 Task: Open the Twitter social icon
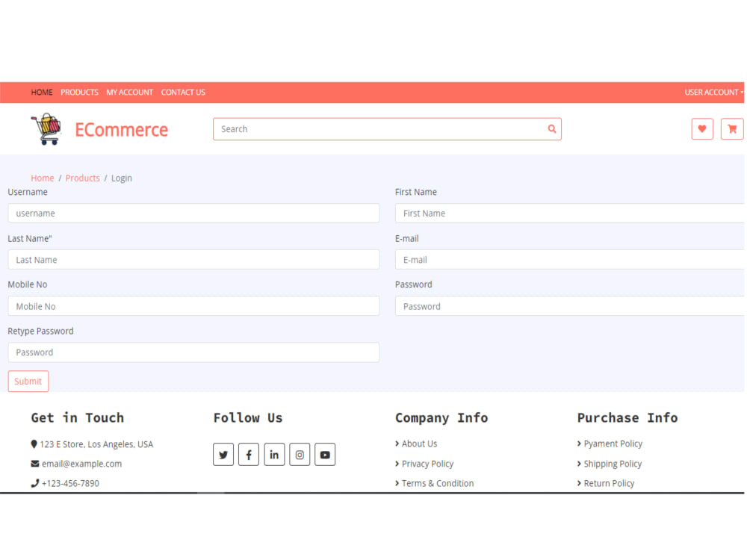click(223, 454)
